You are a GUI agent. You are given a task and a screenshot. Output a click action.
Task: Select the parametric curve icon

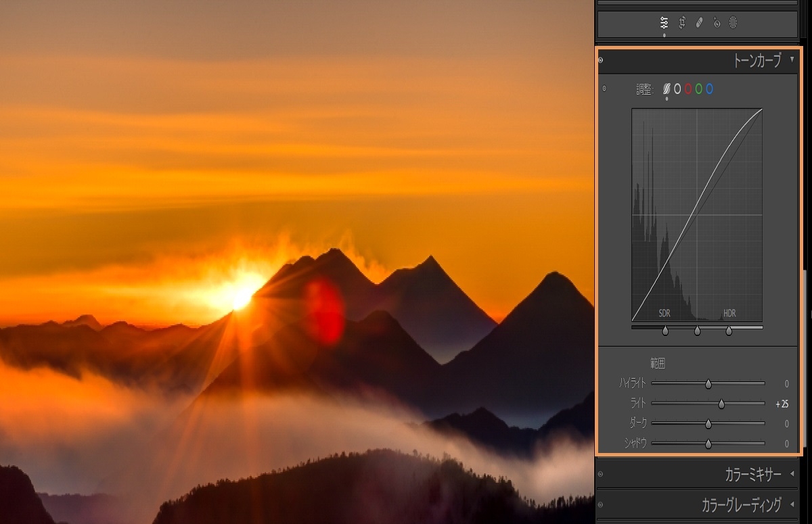point(667,89)
